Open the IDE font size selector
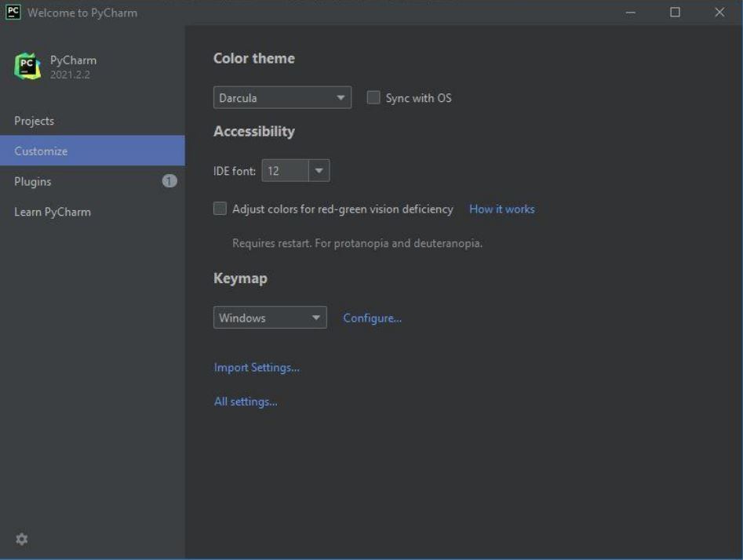The width and height of the screenshot is (743, 560). [296, 170]
